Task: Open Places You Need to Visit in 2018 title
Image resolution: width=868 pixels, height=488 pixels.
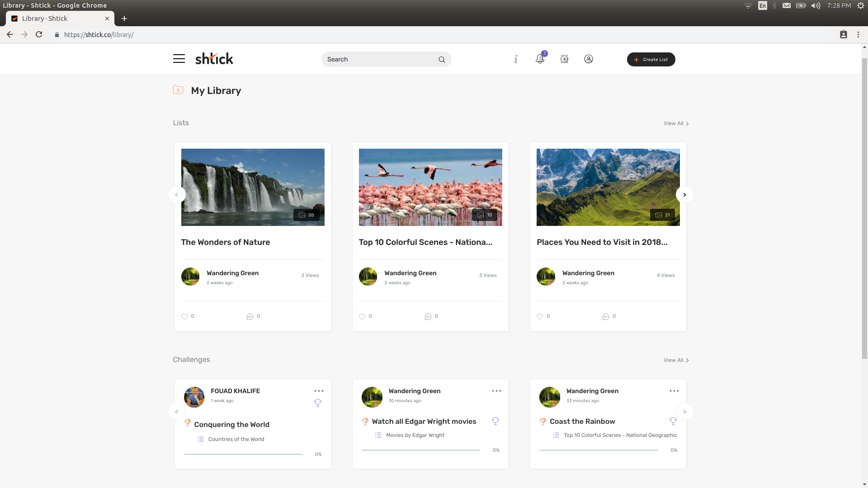Action: (602, 242)
